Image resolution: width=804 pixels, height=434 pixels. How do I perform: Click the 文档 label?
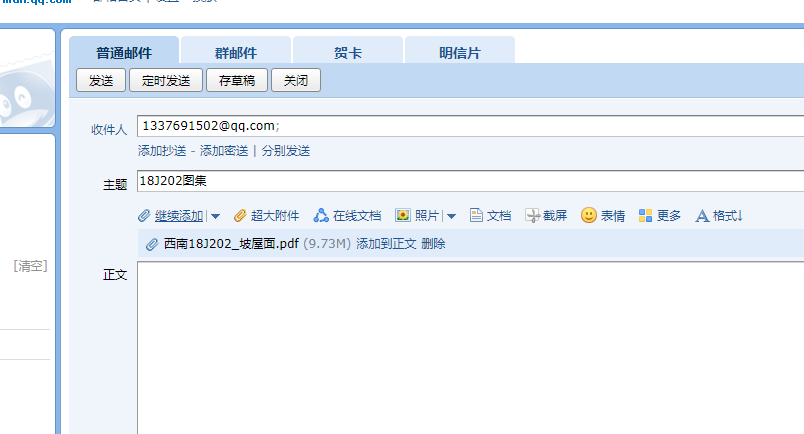[499, 216]
